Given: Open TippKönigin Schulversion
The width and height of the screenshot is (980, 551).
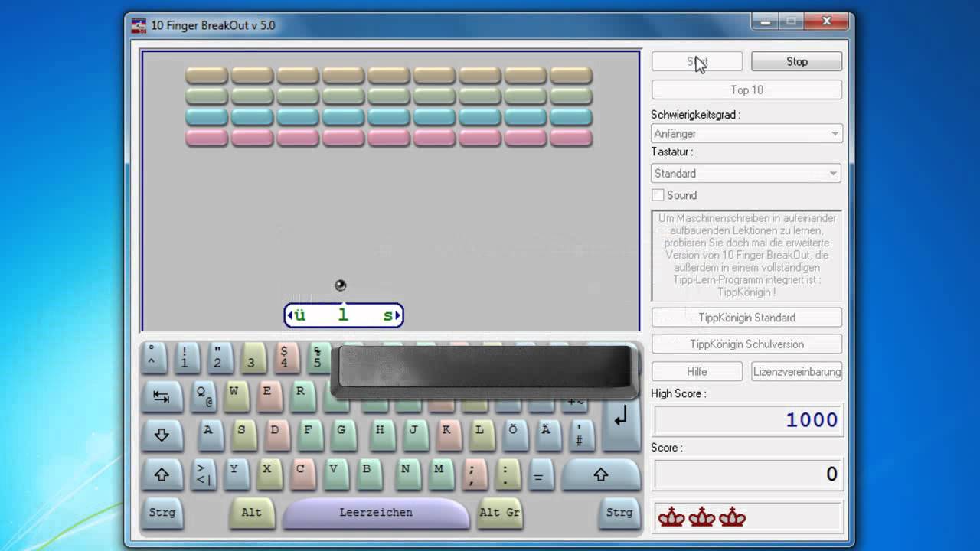Looking at the screenshot, I should [x=746, y=344].
